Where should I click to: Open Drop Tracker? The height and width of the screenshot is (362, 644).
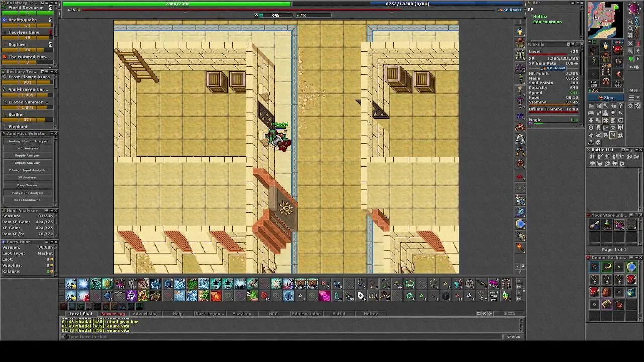coord(27,185)
